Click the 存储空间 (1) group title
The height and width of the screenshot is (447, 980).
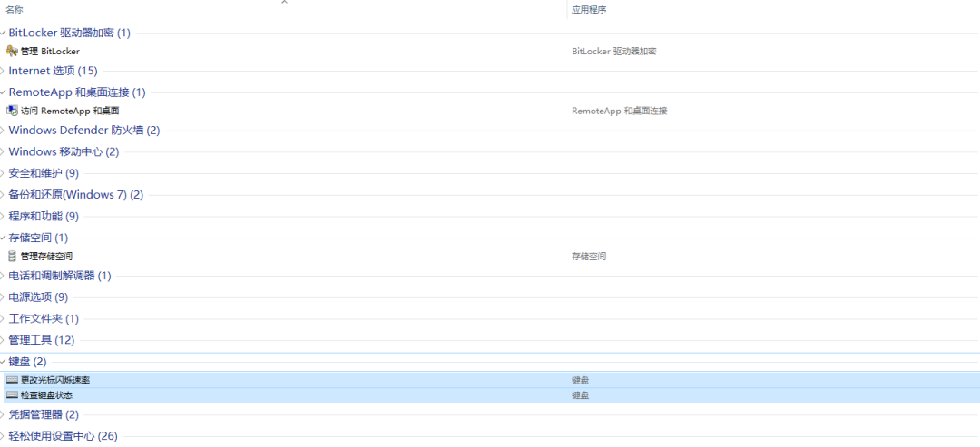38,238
